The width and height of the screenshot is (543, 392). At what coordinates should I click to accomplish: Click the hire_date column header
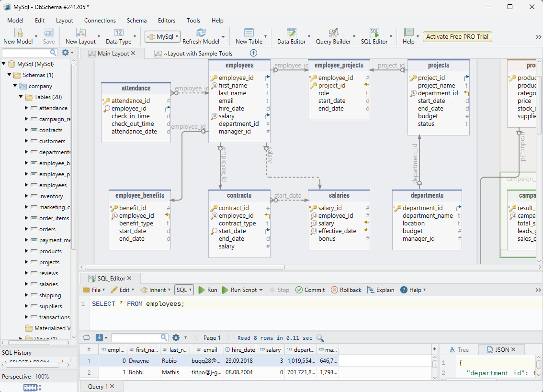pyautogui.click(x=239, y=350)
